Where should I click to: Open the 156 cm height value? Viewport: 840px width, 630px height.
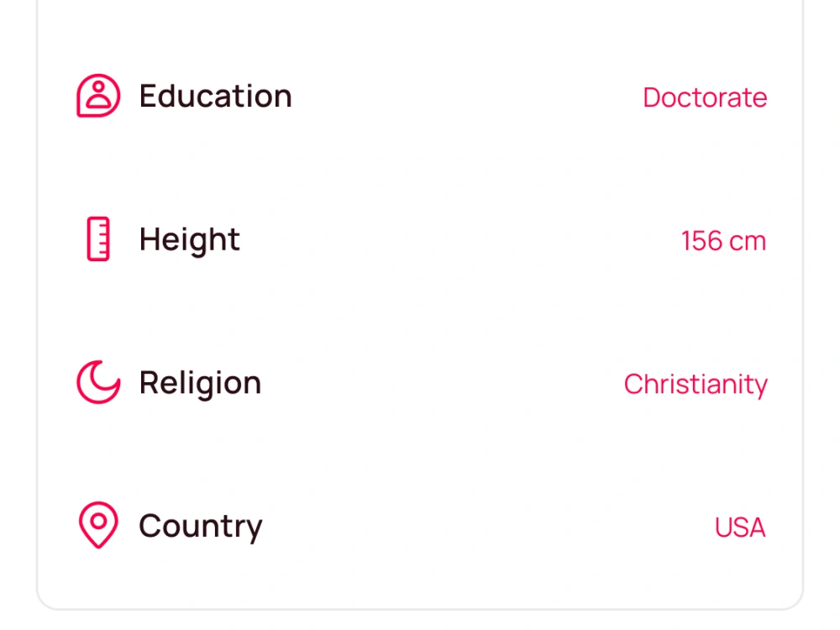pos(723,240)
